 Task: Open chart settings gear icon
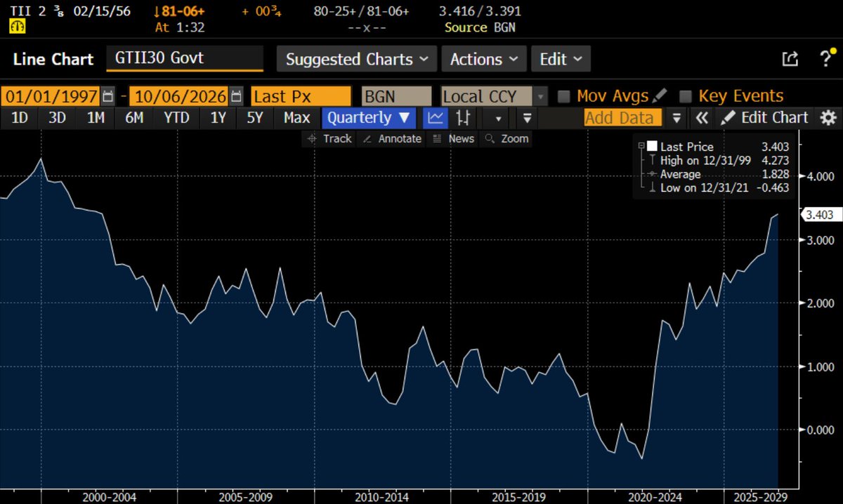point(829,118)
